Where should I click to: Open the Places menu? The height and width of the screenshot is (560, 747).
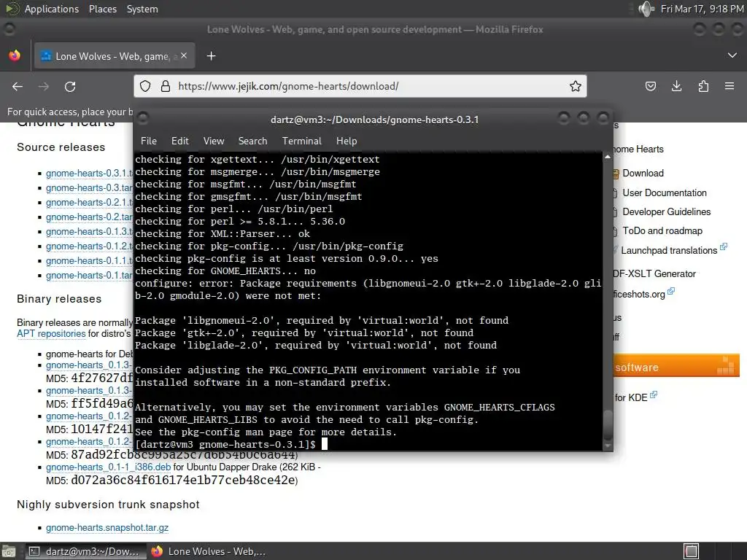tap(102, 9)
